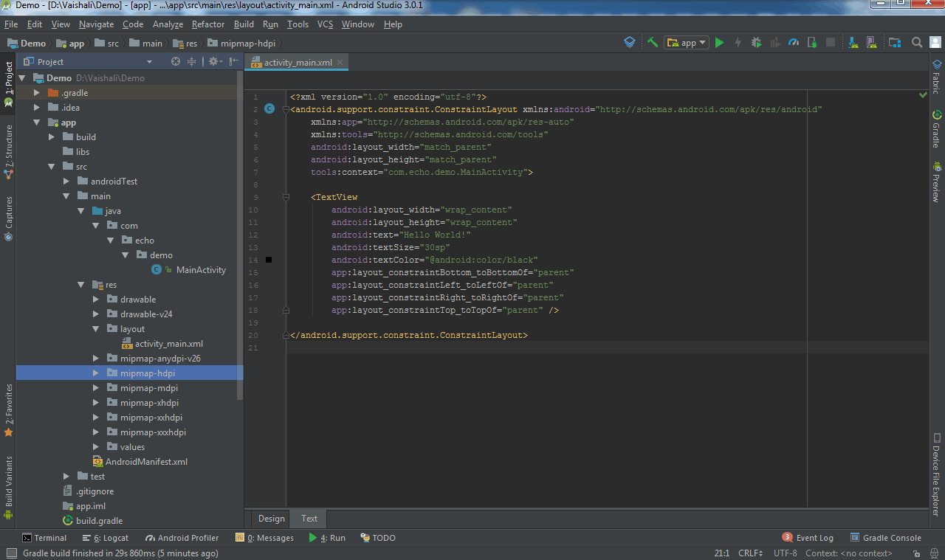945x560 pixels.
Task: Hide the Project panel with arrow icon
Action: pyautogui.click(x=233, y=62)
